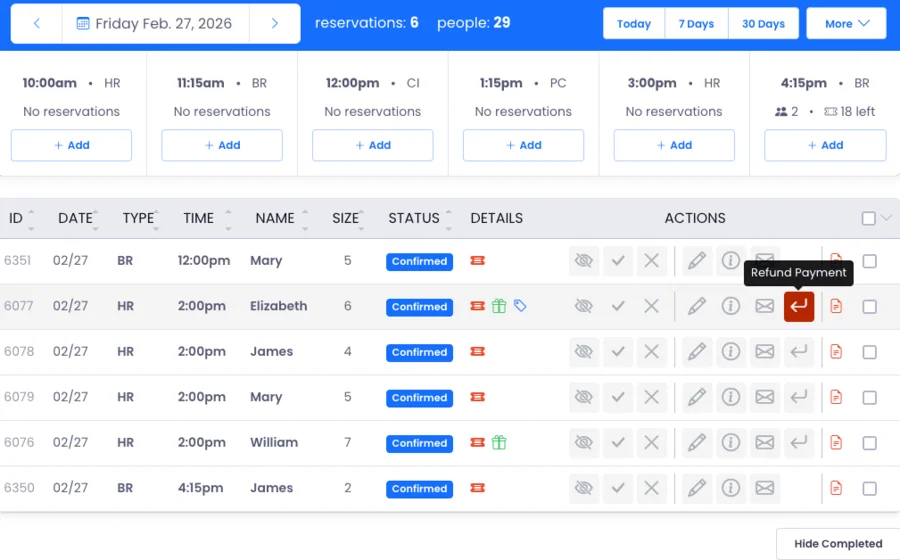Switch to 7 Days view
900x560 pixels.
696,24
